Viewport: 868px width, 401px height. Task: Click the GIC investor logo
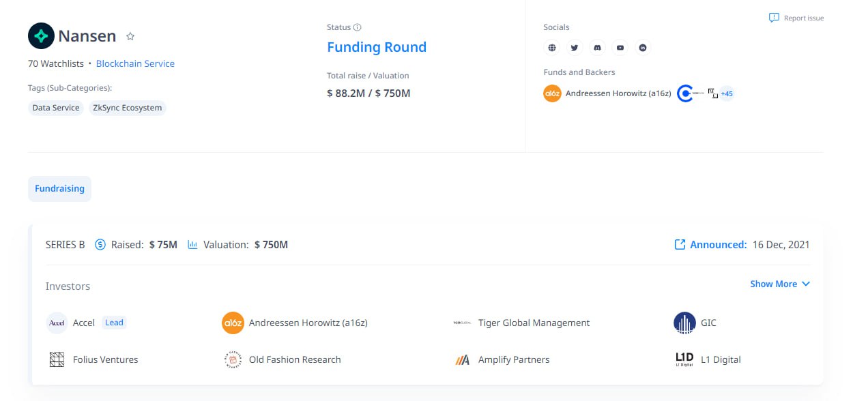point(684,323)
